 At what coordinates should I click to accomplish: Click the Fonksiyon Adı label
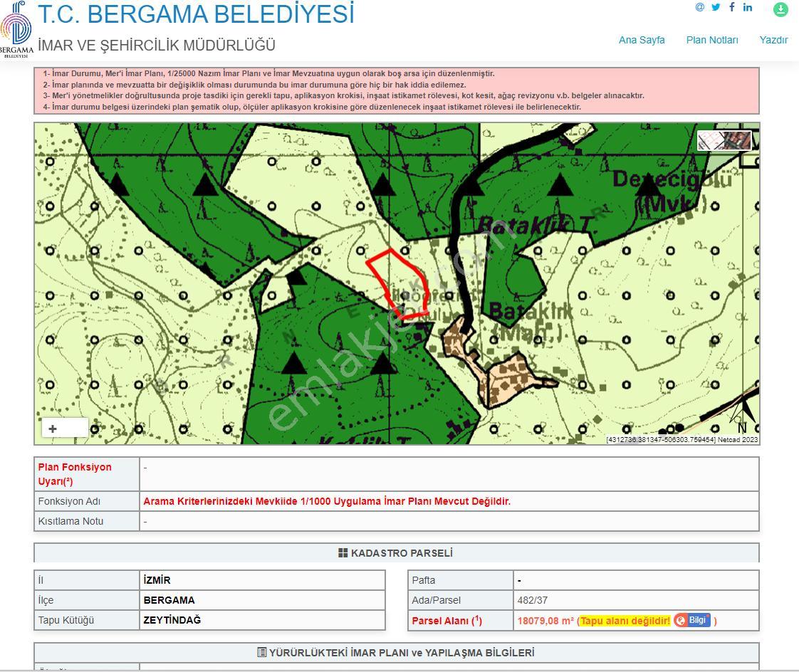69,501
